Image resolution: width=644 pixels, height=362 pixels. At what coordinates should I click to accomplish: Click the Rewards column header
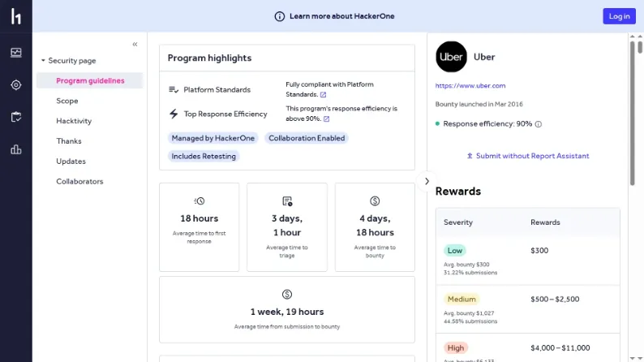click(545, 222)
